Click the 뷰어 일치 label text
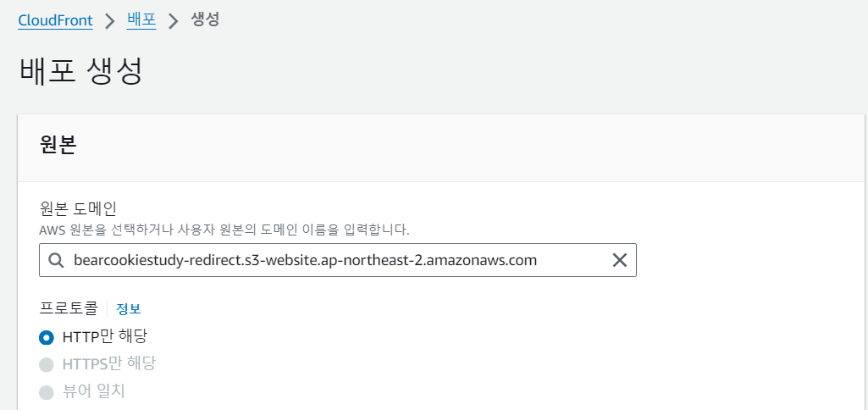Image resolution: width=868 pixels, height=410 pixels. [x=94, y=391]
